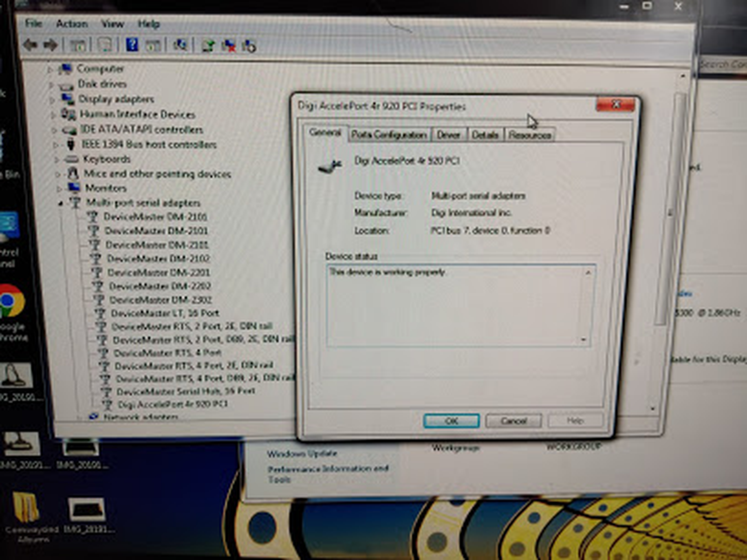
Task: Select DeviceMaster DM-2102 in the tree
Action: [x=158, y=259]
